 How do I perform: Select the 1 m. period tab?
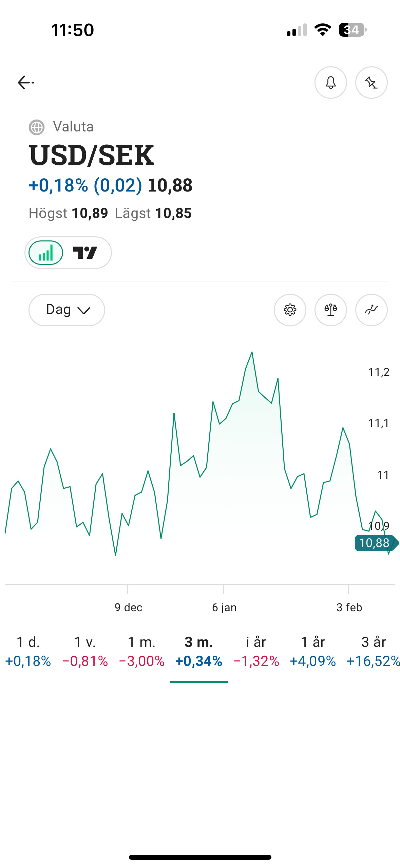[x=142, y=651]
